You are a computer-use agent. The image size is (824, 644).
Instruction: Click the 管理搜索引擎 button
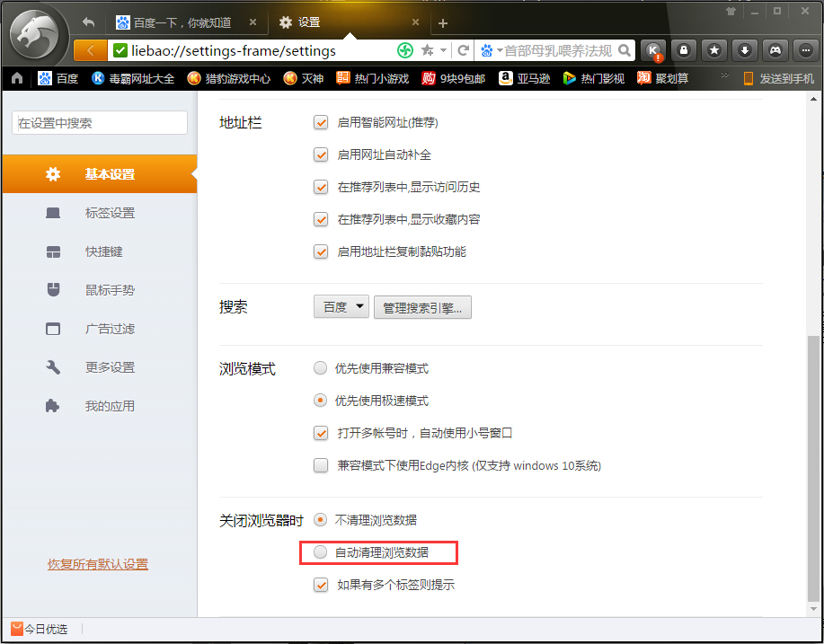point(421,306)
